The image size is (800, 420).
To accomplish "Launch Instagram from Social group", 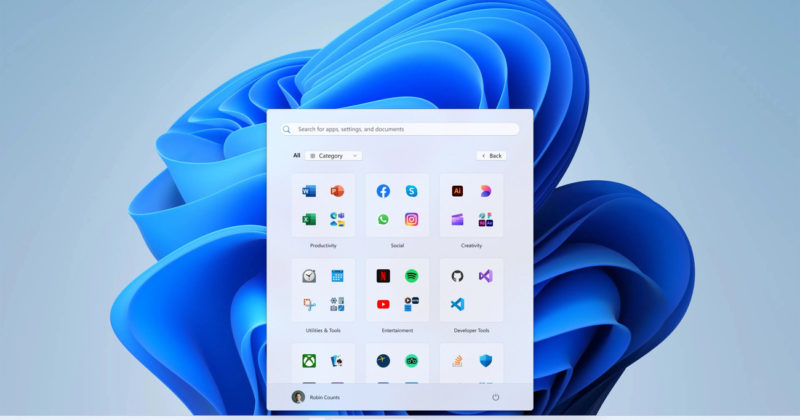I will click(411, 219).
